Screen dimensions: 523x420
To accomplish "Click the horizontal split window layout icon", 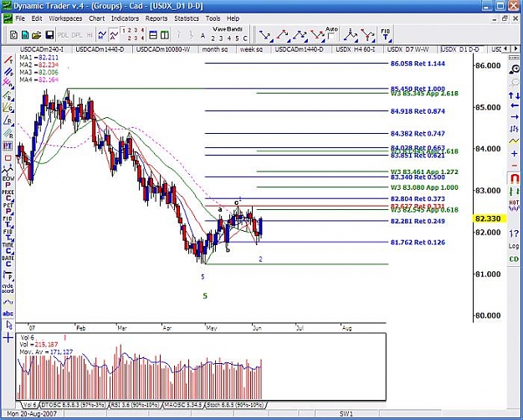I will point(153,34).
